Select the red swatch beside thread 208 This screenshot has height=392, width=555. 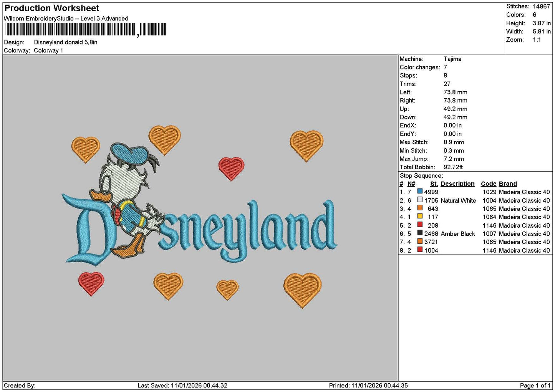click(420, 225)
